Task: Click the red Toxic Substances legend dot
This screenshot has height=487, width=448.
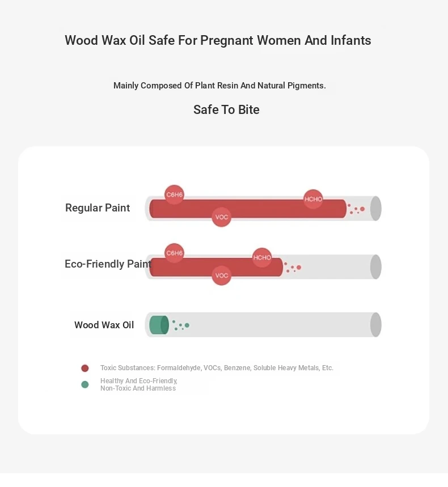Action: click(x=85, y=368)
